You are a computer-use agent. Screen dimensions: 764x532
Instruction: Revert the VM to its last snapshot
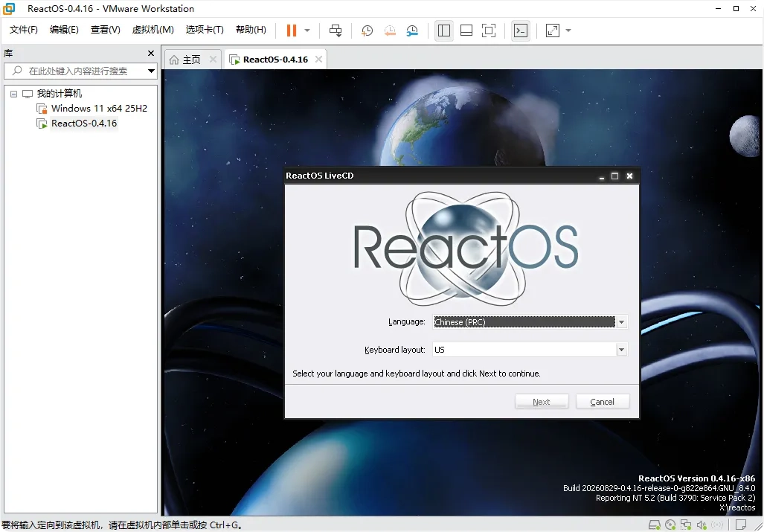click(390, 31)
